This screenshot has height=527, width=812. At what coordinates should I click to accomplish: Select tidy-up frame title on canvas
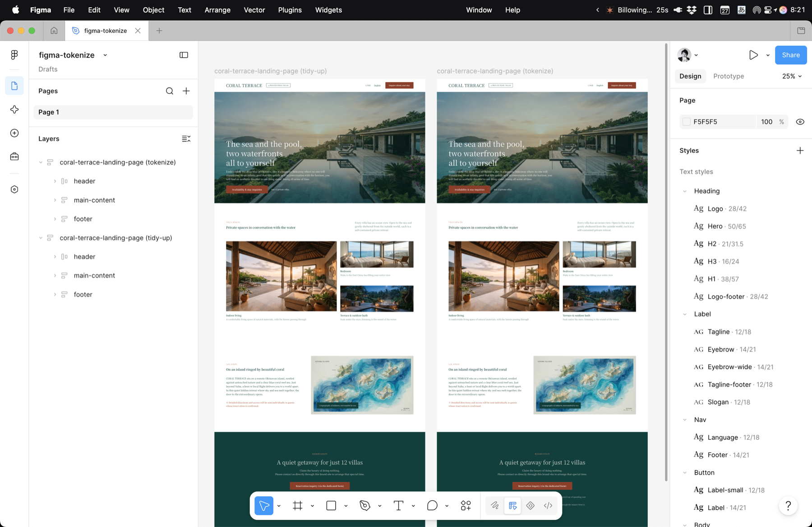[x=271, y=71]
